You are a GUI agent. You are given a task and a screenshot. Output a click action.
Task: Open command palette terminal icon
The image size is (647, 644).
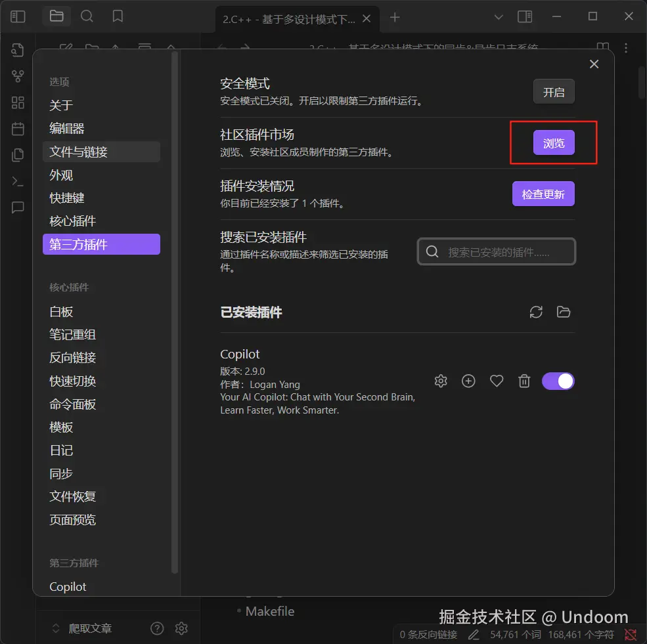tap(18, 181)
